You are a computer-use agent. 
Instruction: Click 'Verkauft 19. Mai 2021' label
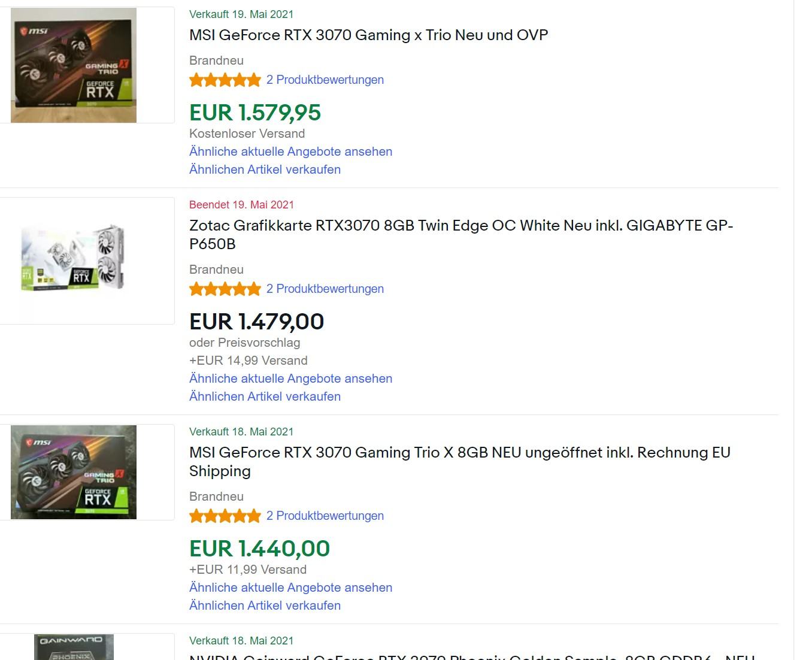click(241, 14)
